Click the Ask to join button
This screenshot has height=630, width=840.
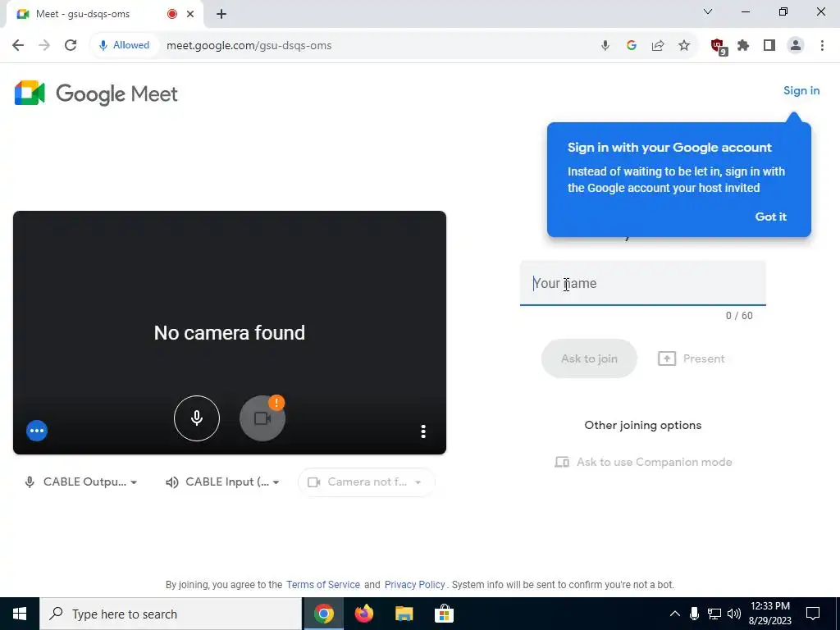click(589, 358)
